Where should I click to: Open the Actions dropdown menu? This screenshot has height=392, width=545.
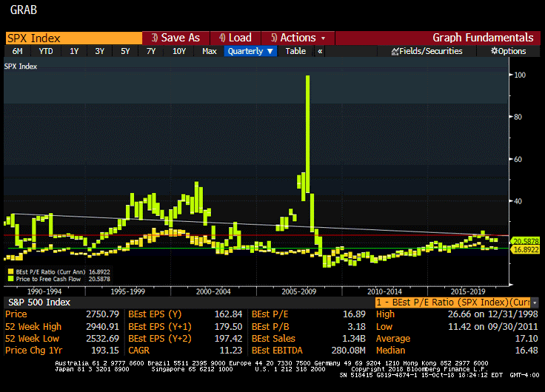(298, 38)
